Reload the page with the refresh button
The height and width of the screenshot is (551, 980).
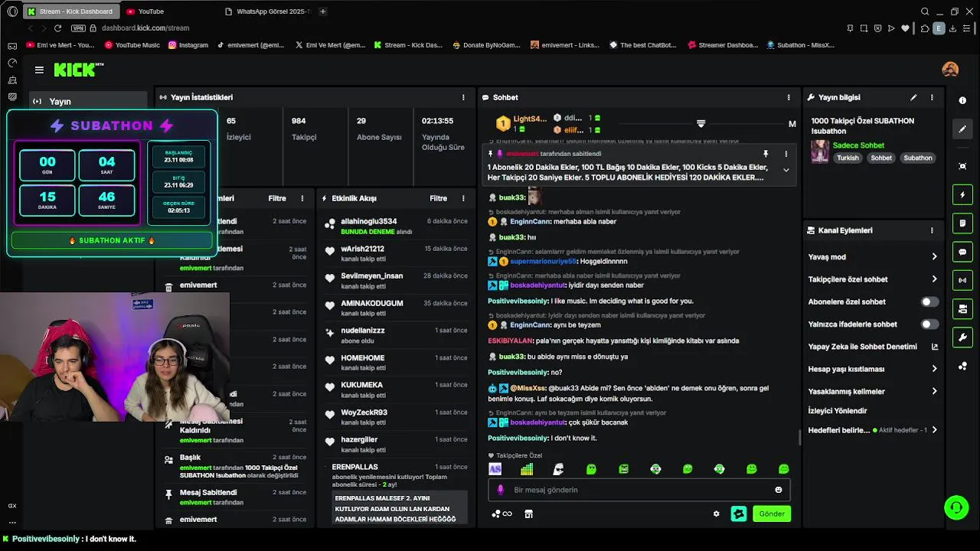pos(57,28)
